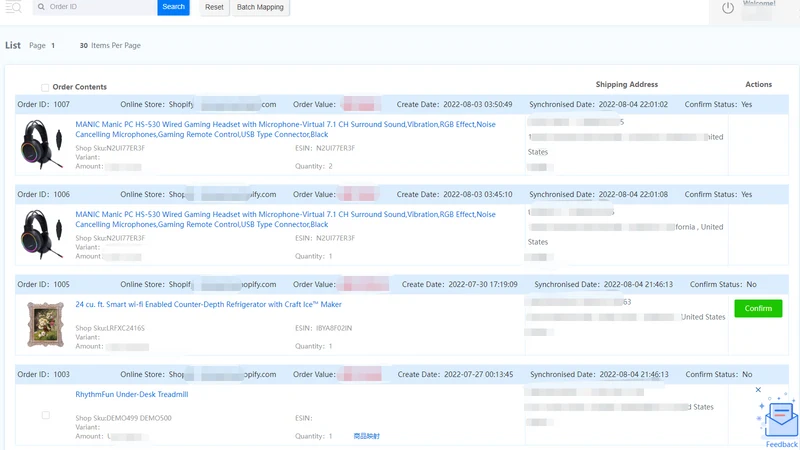This screenshot has width=800, height=450.
Task: Focus the Order ID search field
Action: [95, 7]
